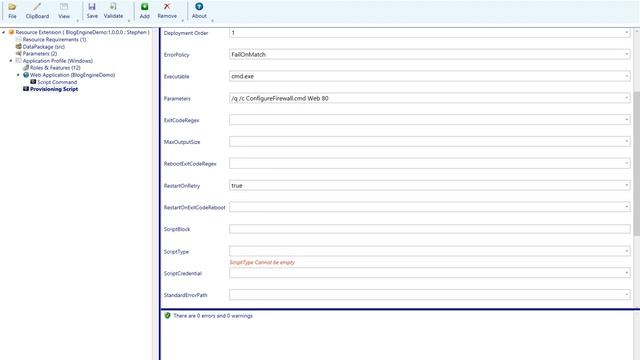Click 'There are 0 errors and 0 warnings'
The image size is (640, 360).
click(x=213, y=316)
